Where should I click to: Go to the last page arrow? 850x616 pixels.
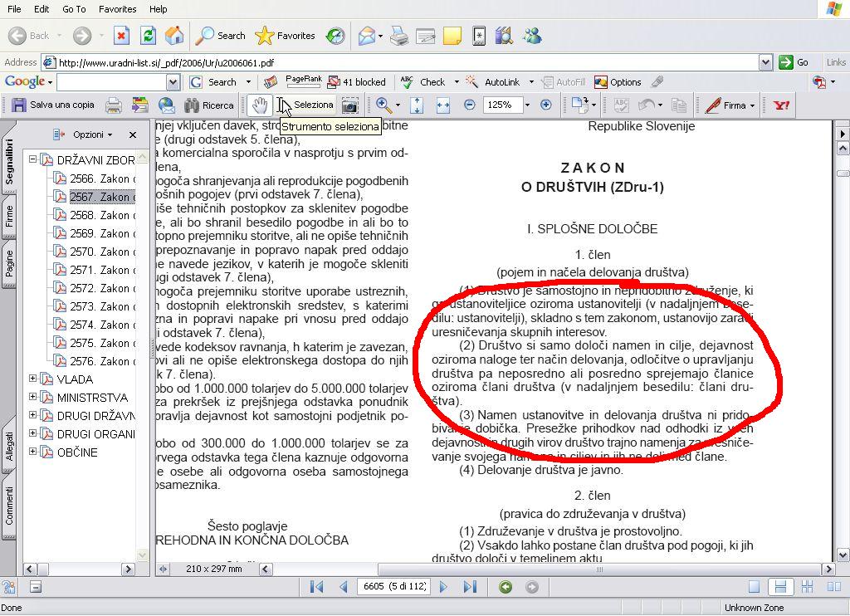(470, 587)
